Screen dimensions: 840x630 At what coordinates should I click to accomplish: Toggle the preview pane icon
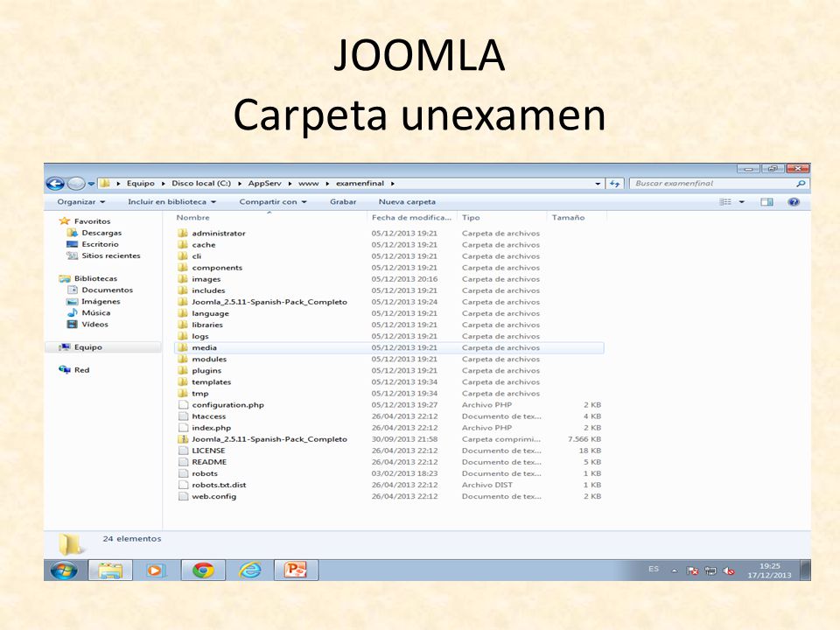pyautogui.click(x=766, y=202)
